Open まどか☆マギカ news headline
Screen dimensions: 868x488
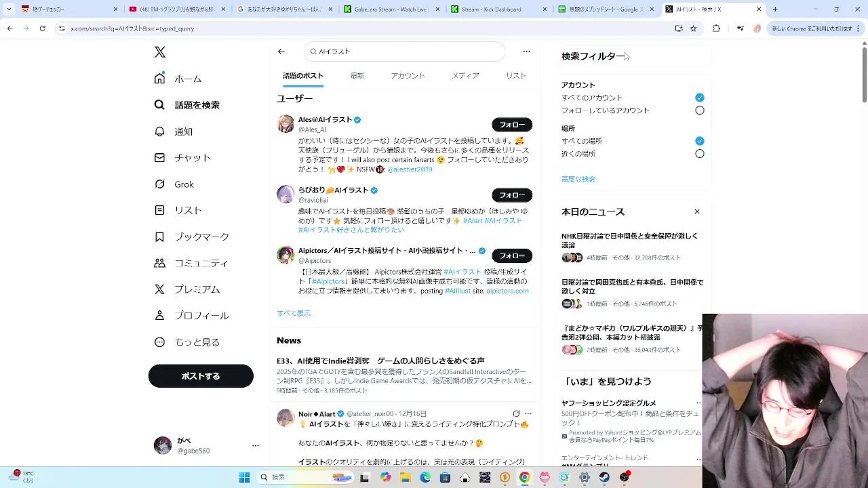coord(632,333)
